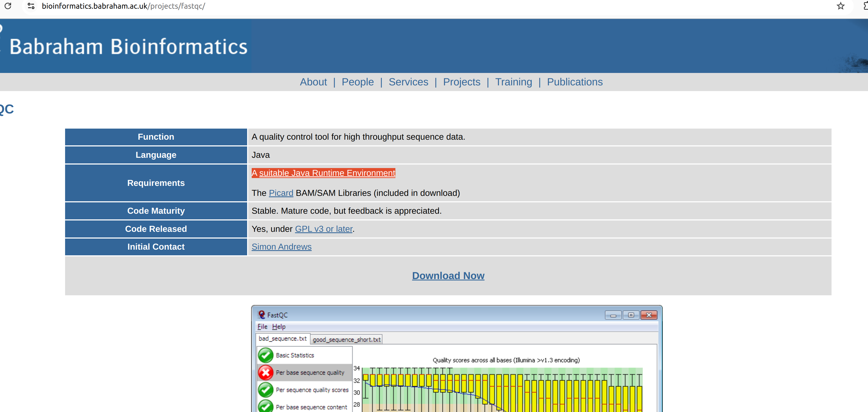Open the Services navigation link

408,82
